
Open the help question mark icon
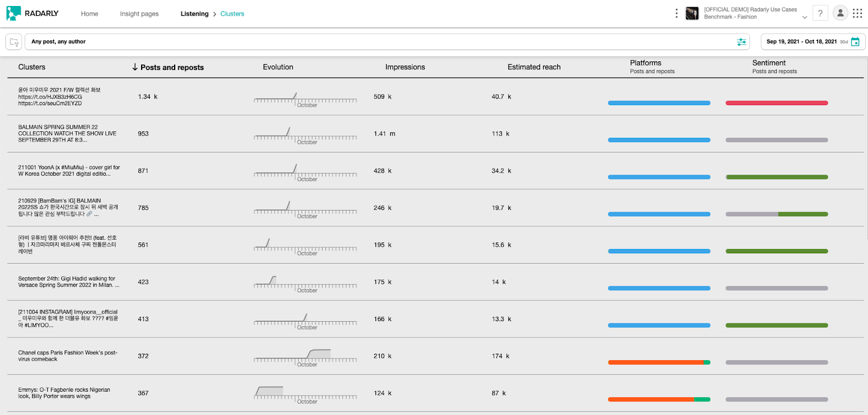point(820,13)
